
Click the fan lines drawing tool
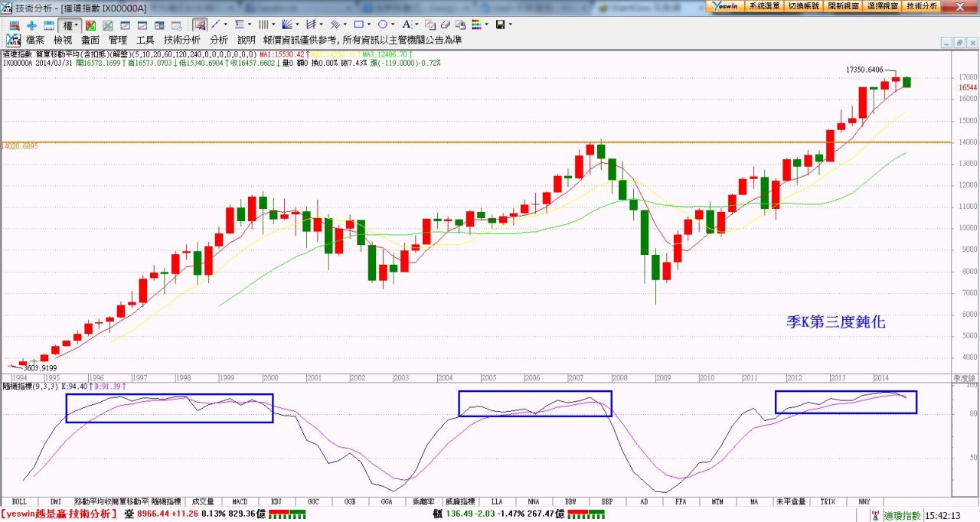coord(286,25)
